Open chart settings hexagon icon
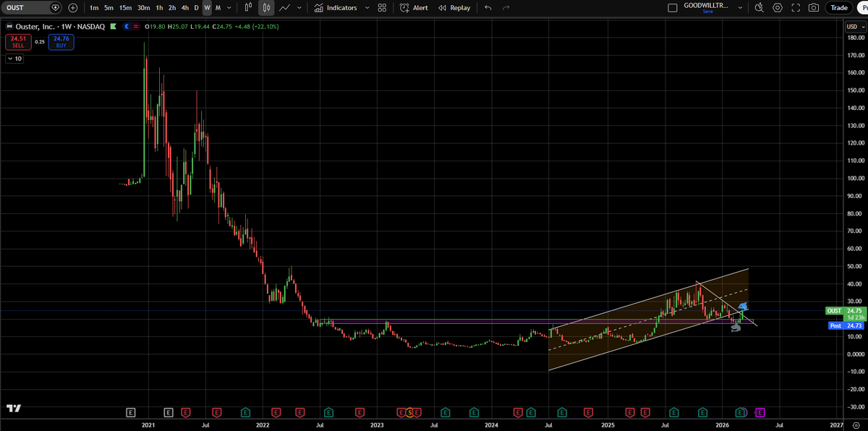Viewport: 868px width, 431px height. pos(778,8)
